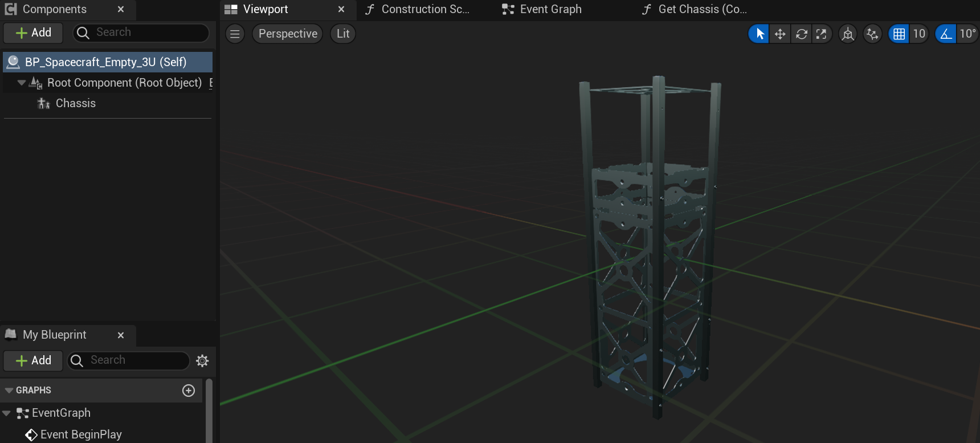Screen dimensions: 980x443
Task: Open My Blueprint settings gear
Action: [202, 360]
